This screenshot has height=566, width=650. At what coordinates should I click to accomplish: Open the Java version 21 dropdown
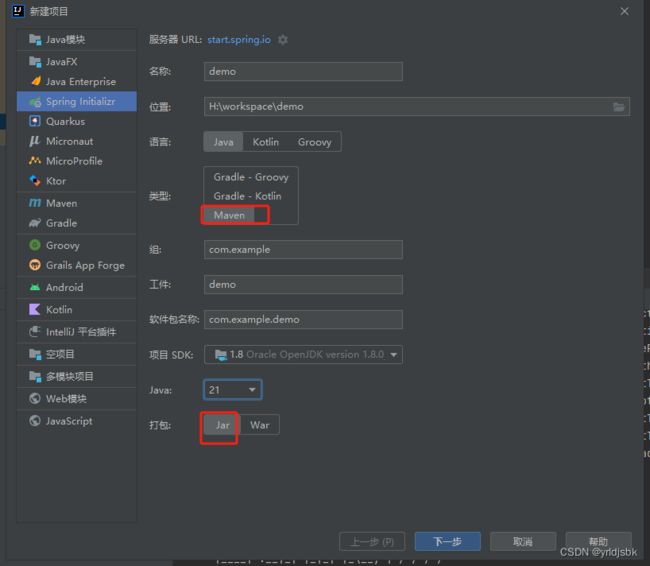tap(233, 390)
